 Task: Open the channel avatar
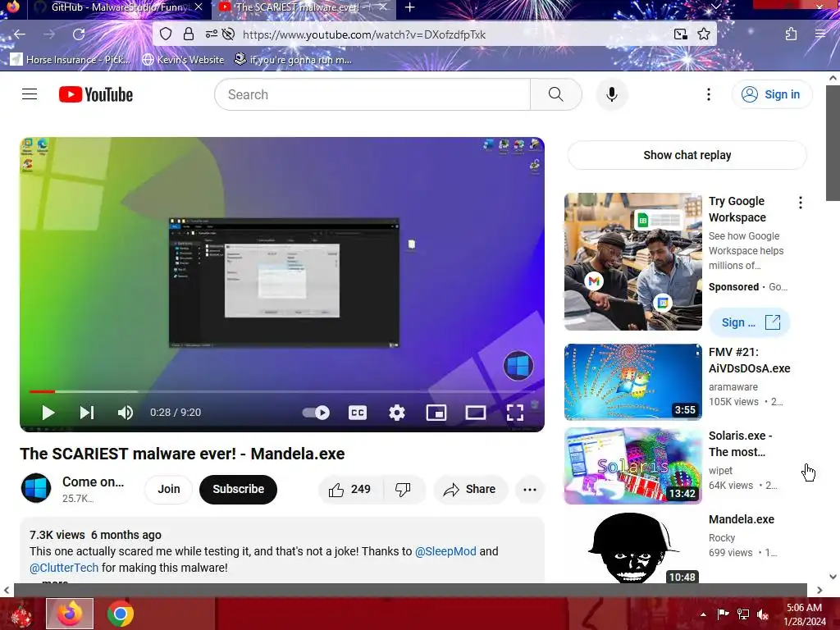point(36,488)
